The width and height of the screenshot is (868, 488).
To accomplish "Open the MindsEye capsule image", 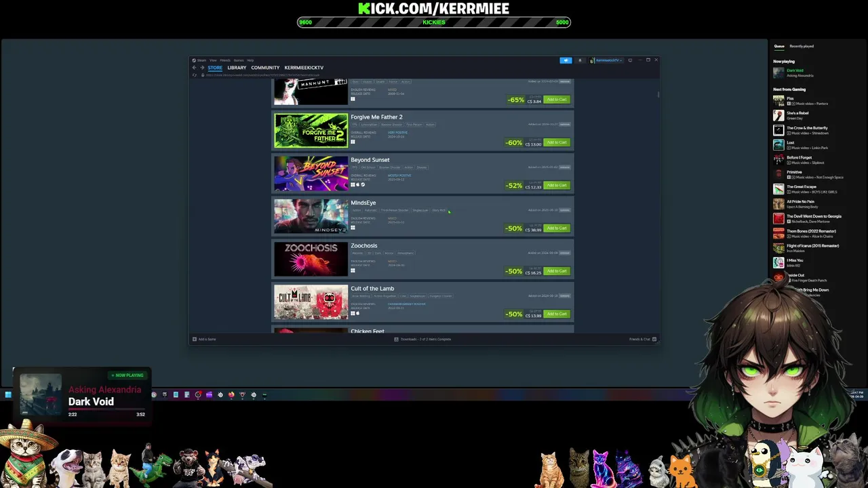I will pos(311,216).
